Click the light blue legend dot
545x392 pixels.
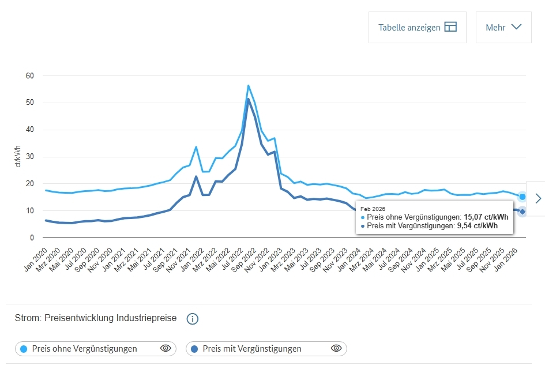24,349
